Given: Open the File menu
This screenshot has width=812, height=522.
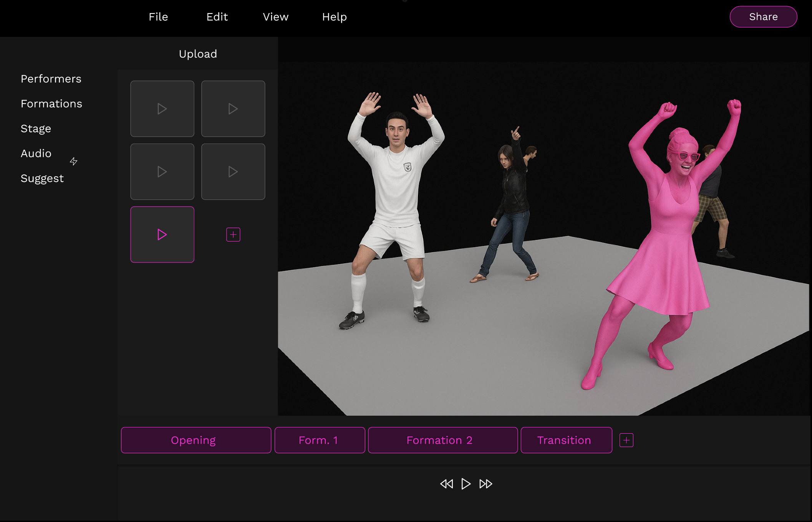Looking at the screenshot, I should pos(158,17).
